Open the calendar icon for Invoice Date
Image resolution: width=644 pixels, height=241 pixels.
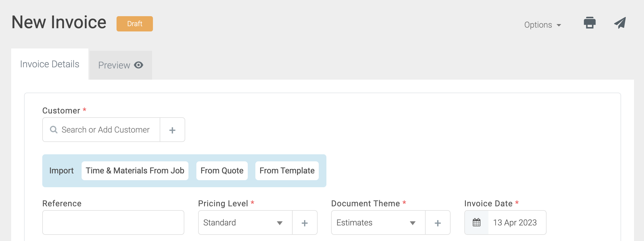point(477,222)
